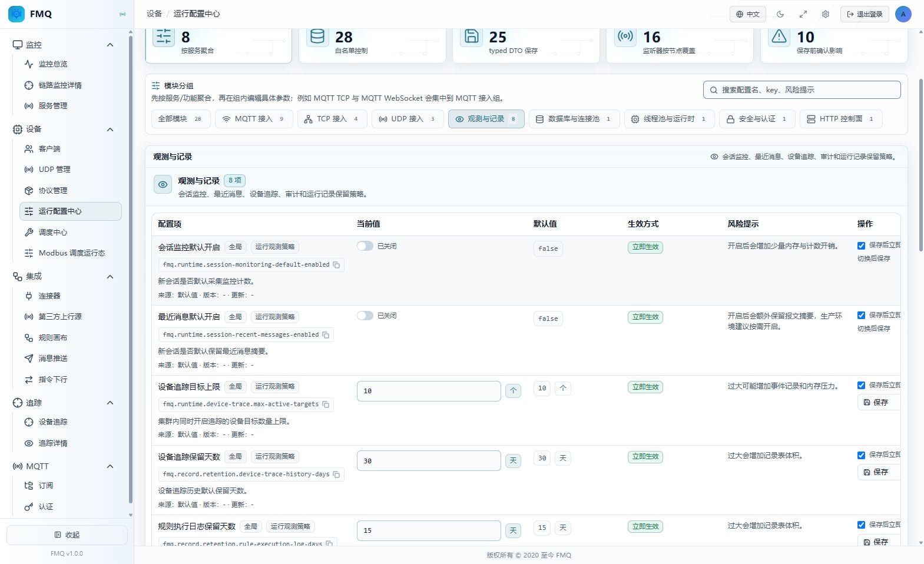
Task: Click the 监听器按节点覆盖 broadcast icon
Action: (x=625, y=37)
